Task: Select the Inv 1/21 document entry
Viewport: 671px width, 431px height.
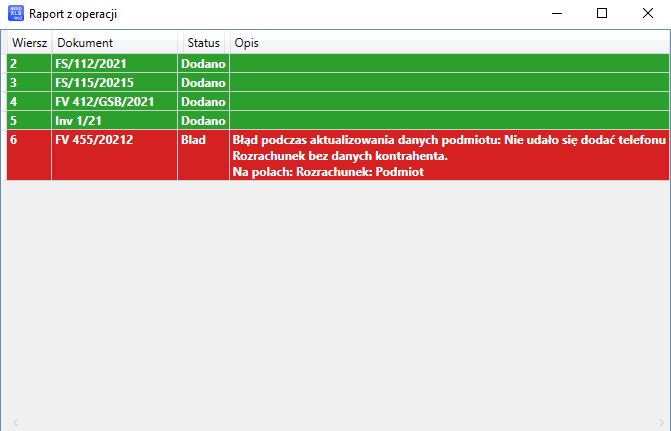Action: [x=80, y=120]
